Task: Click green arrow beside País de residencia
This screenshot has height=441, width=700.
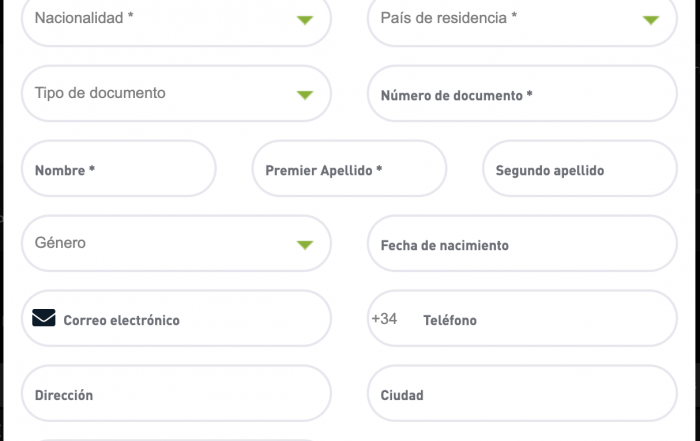Action: coord(651,20)
